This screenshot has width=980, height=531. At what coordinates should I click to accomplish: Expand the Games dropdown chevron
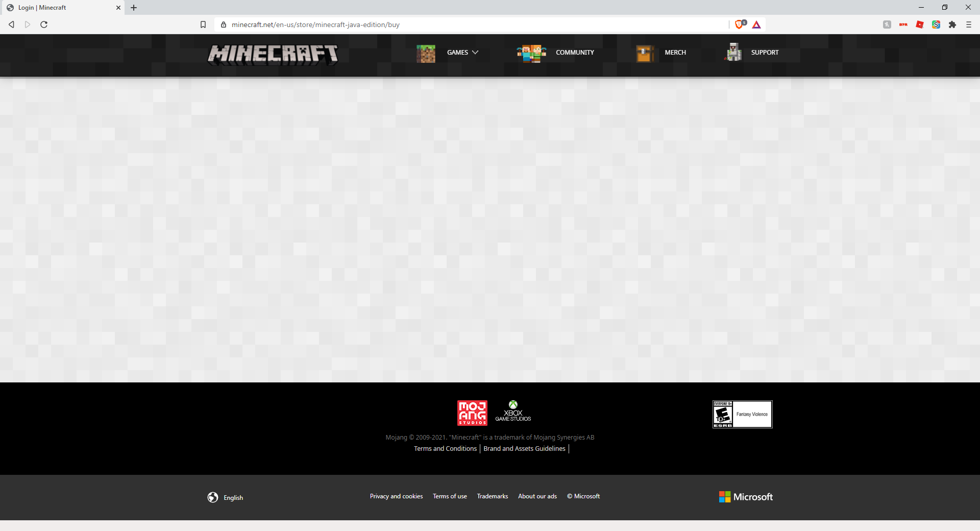point(475,53)
